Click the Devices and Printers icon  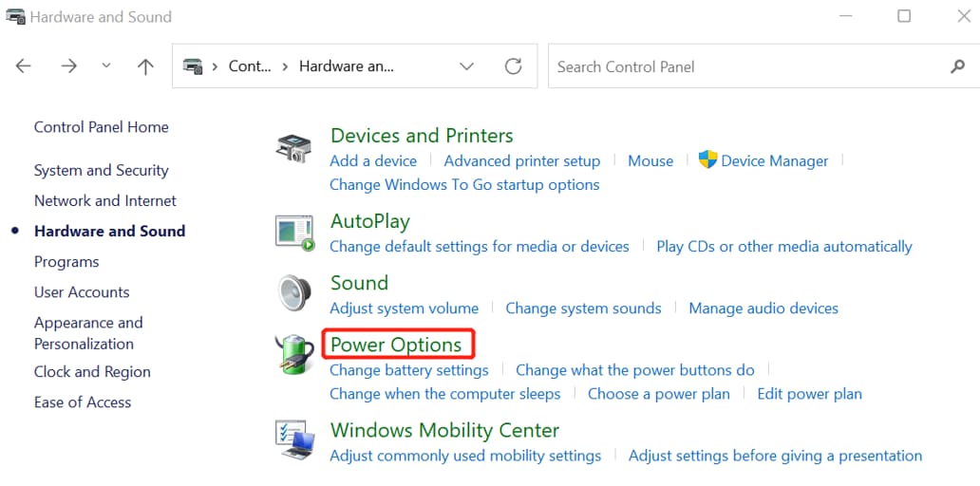coord(293,148)
